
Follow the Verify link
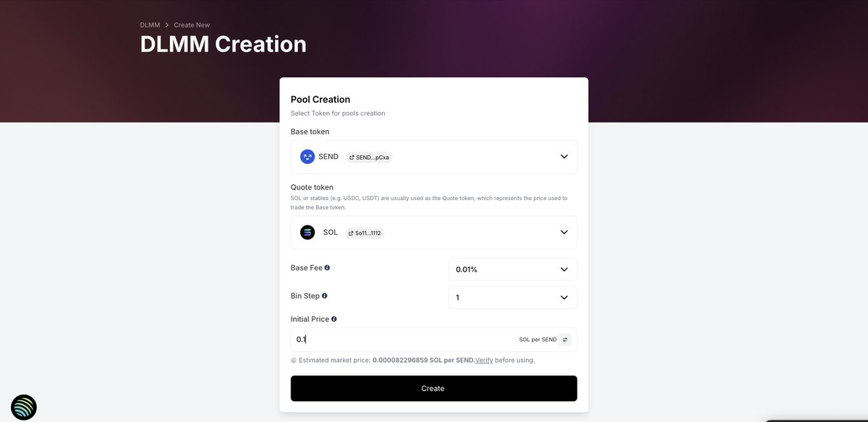pos(484,360)
